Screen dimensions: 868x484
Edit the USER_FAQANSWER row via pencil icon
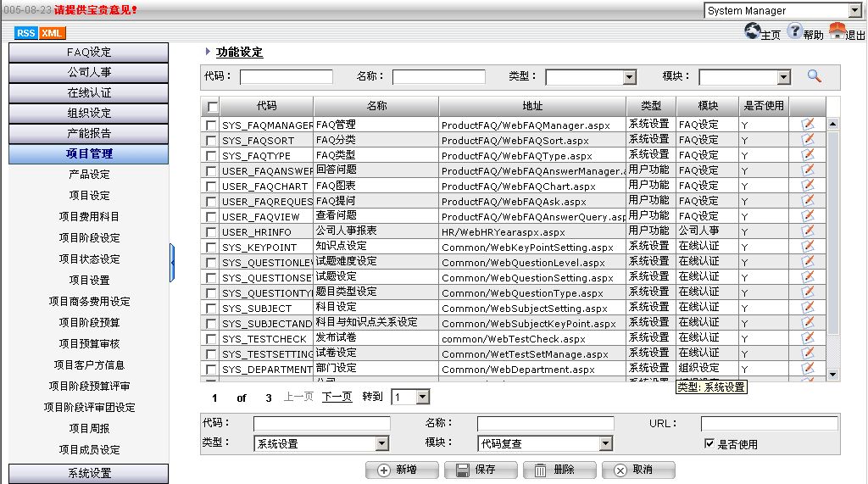pyautogui.click(x=808, y=170)
